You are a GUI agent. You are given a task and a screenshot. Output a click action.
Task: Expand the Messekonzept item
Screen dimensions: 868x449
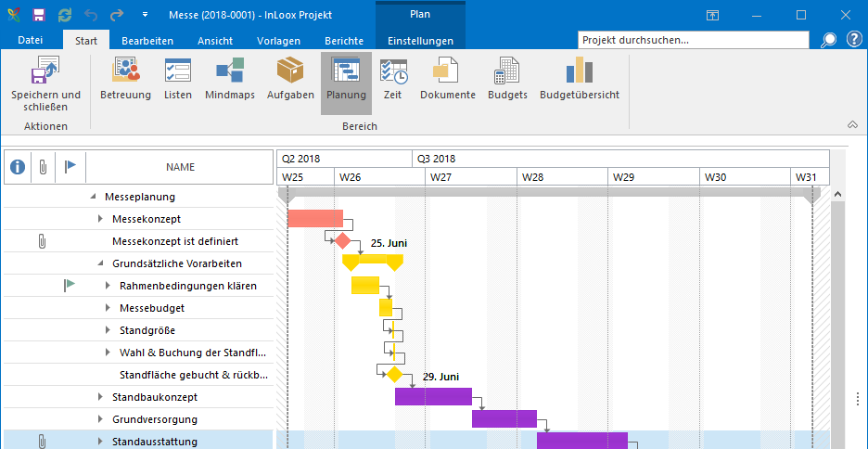pos(100,219)
